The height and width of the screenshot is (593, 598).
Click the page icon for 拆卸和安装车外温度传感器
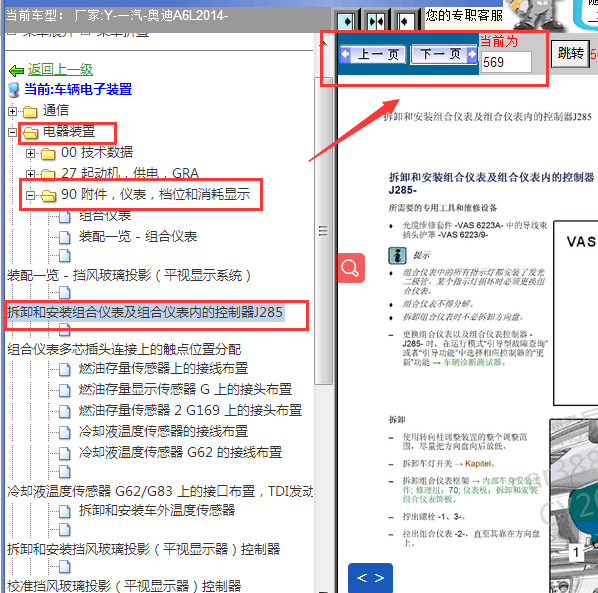coord(64,511)
